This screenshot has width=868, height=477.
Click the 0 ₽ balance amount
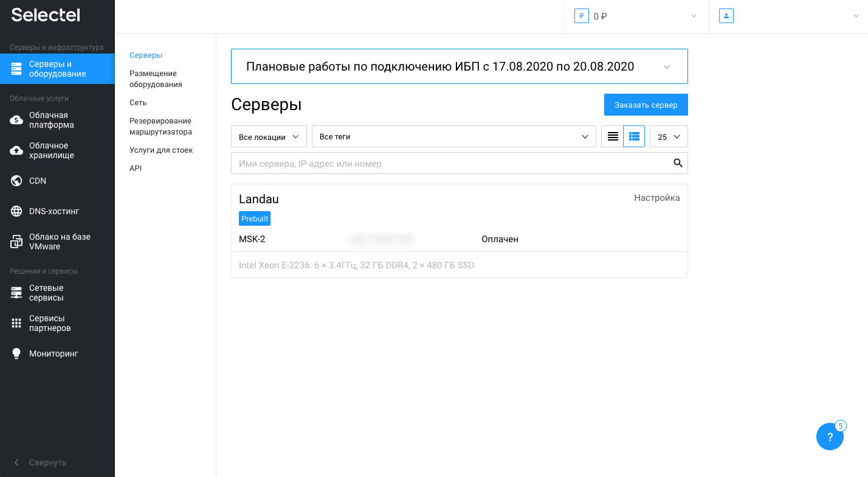[x=601, y=16]
